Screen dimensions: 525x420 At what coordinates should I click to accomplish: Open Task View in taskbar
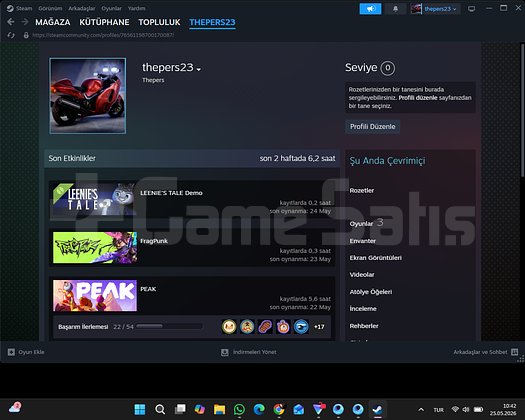[180, 409]
